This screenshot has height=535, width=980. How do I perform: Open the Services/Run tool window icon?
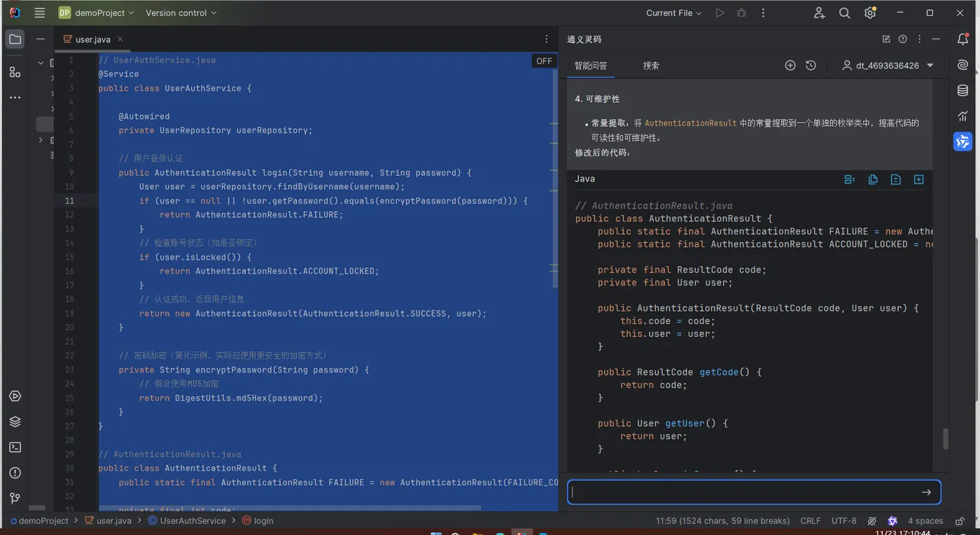coord(15,396)
